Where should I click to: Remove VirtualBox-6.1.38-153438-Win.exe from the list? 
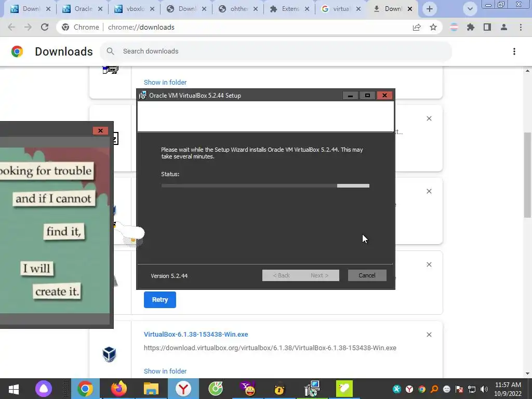(429, 335)
